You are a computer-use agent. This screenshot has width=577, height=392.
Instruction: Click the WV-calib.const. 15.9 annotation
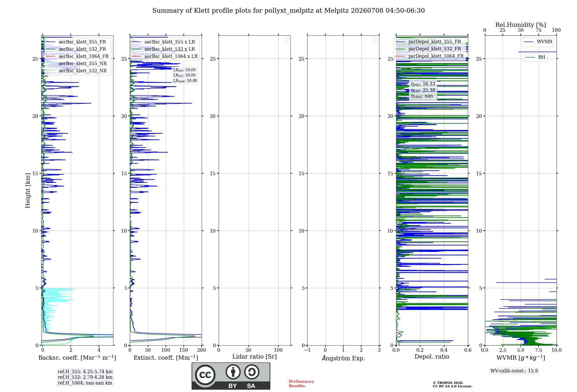[514, 371]
